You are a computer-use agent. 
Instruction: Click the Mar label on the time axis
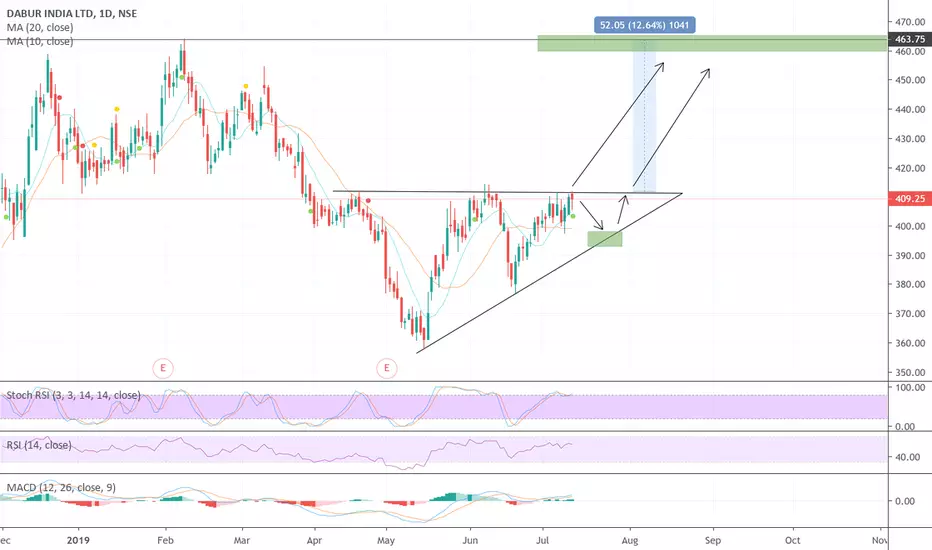(x=242, y=540)
